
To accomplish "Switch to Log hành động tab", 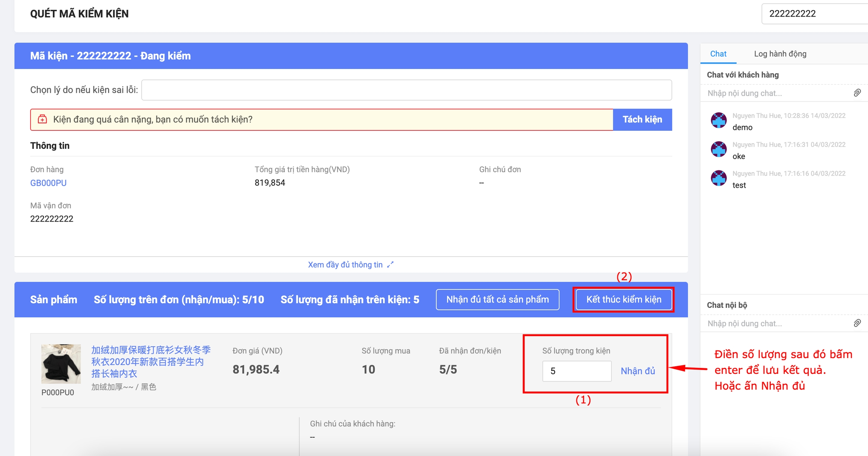I will pos(780,54).
